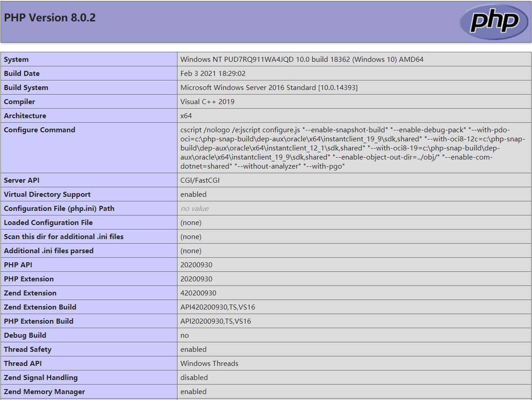Select the '420200930' Zend Extension value

tap(198, 293)
